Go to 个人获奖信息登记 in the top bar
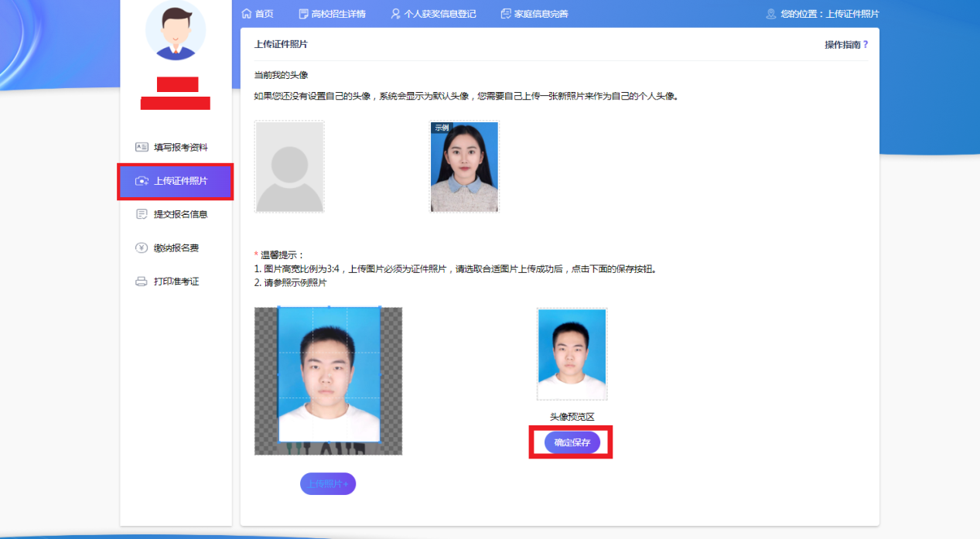Image resolution: width=980 pixels, height=539 pixels. click(x=433, y=14)
